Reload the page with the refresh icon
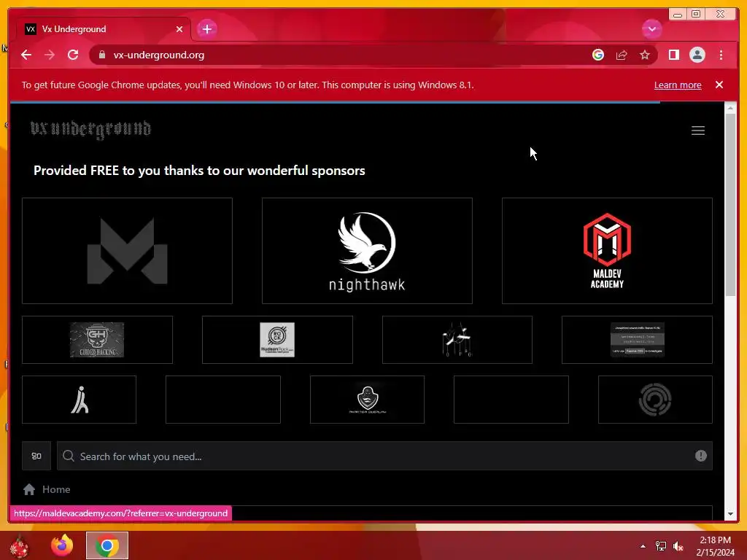The height and width of the screenshot is (560, 747). pos(73,55)
